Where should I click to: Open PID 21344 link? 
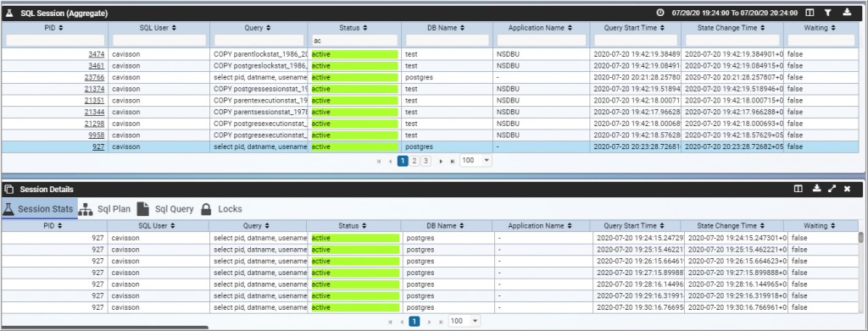pos(95,113)
